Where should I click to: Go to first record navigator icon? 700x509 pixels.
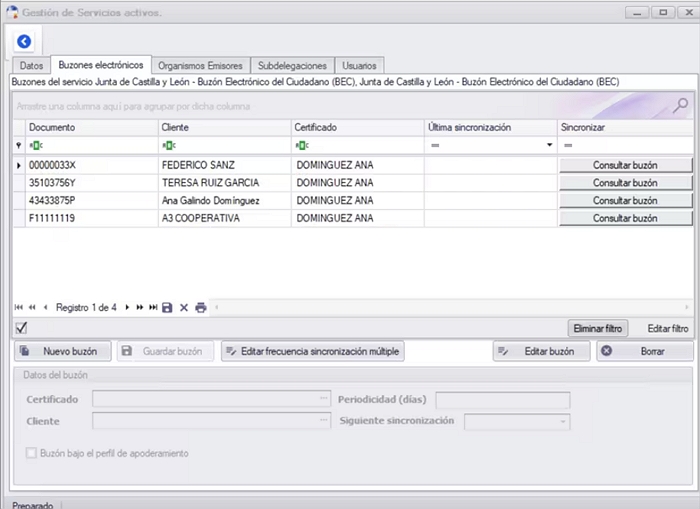coord(18,307)
